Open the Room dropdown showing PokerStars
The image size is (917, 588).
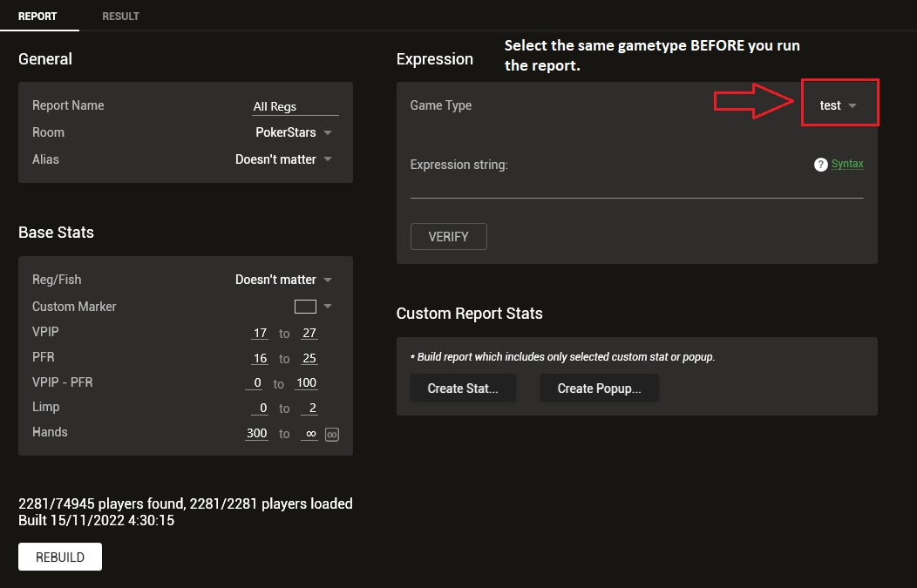293,132
